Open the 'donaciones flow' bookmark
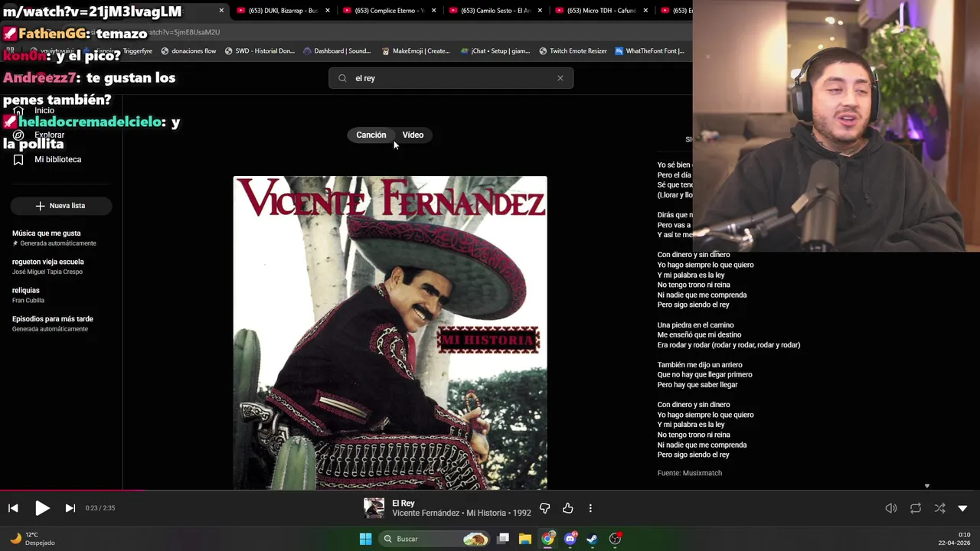 point(188,51)
